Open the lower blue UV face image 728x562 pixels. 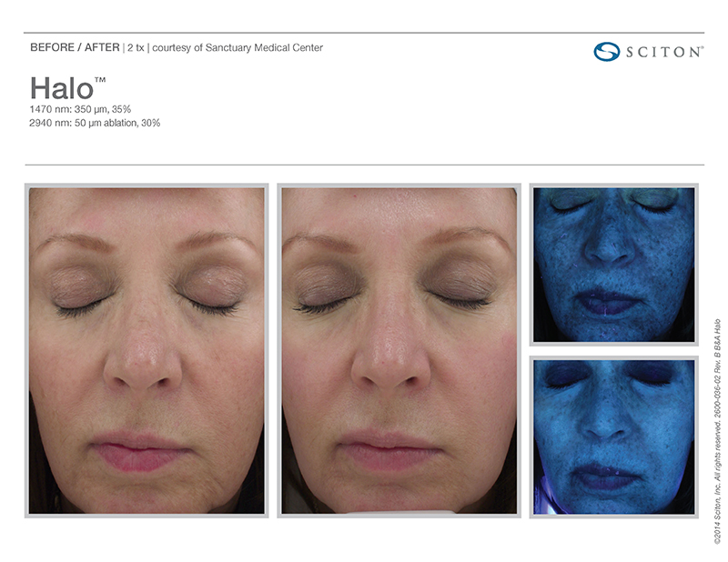(613, 437)
